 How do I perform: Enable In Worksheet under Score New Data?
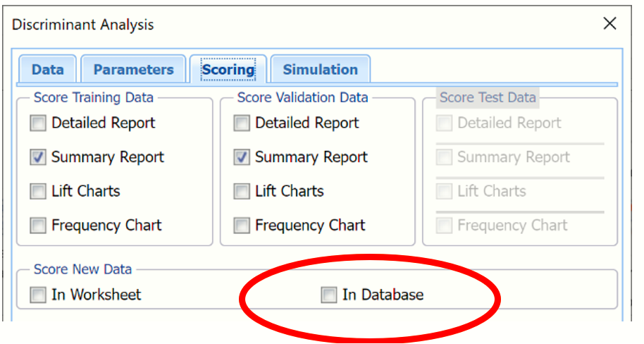[38, 295]
